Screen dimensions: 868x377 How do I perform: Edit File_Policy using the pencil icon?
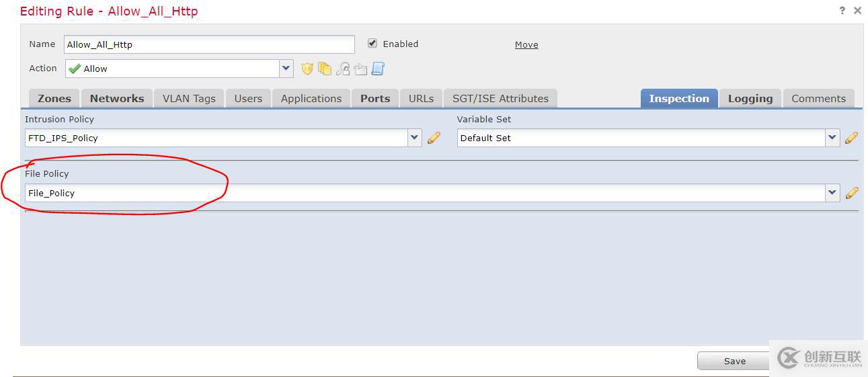point(851,193)
